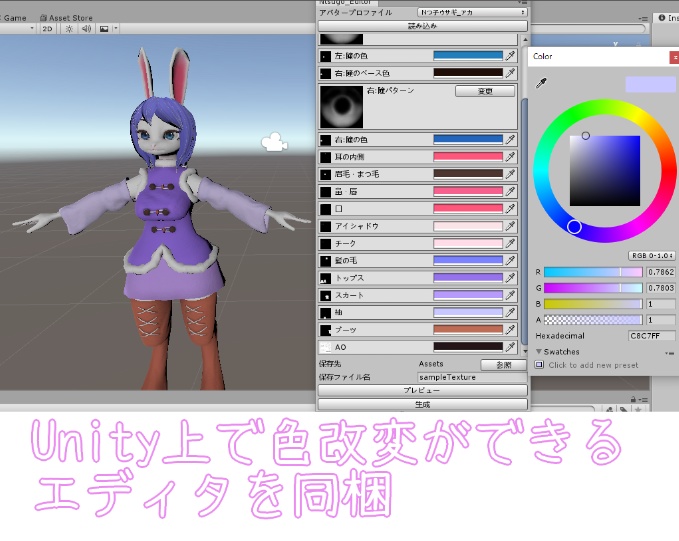
Task: Click the A alpha slider
Action: coord(593,320)
